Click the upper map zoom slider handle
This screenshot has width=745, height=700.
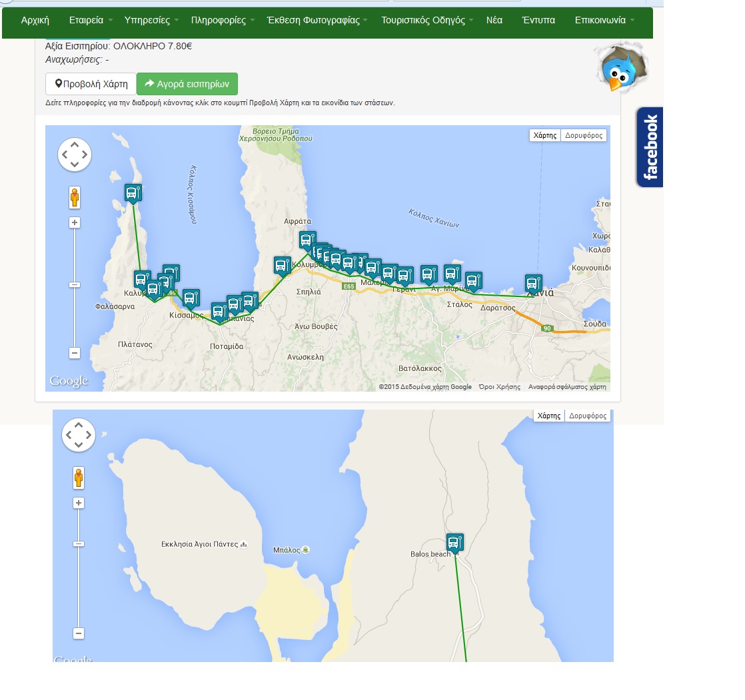75,285
